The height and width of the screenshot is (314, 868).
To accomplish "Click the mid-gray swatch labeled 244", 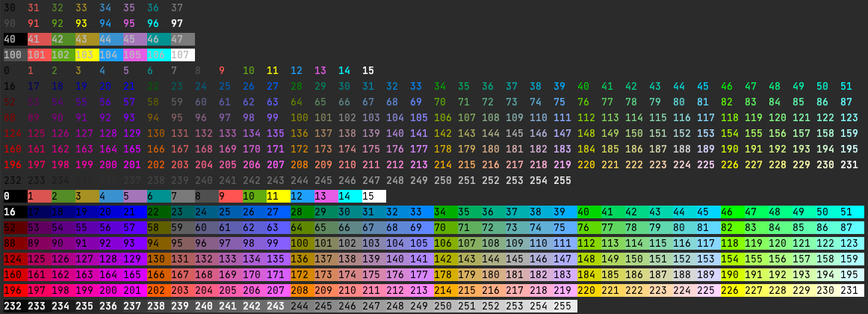I will (x=303, y=306).
